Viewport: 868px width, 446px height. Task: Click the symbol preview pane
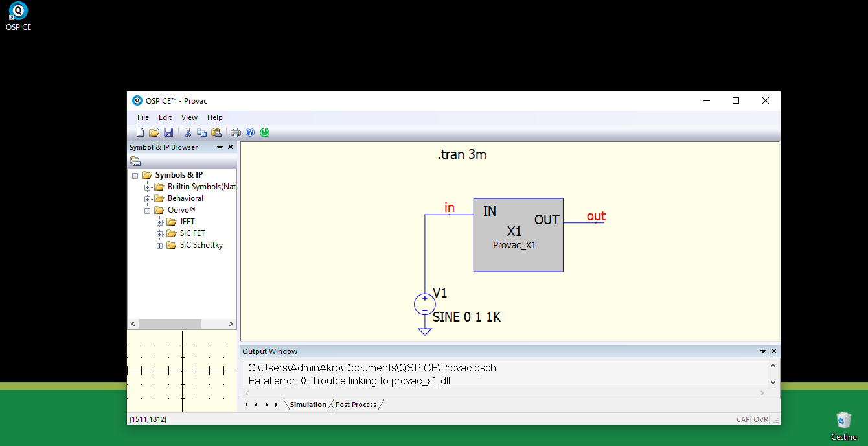tap(182, 371)
